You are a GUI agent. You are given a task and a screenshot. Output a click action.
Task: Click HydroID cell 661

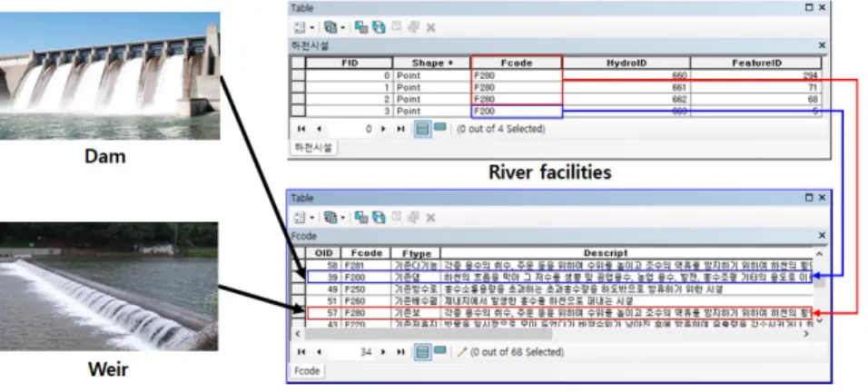point(626,87)
